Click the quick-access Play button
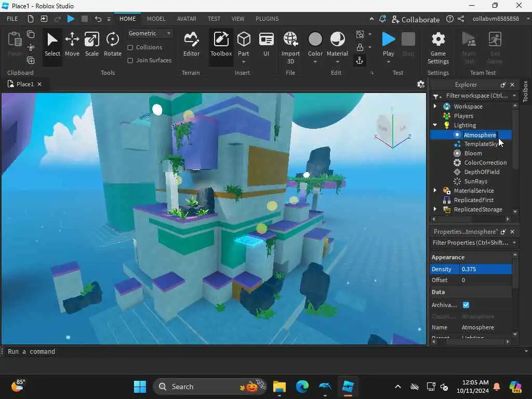 tap(71, 19)
